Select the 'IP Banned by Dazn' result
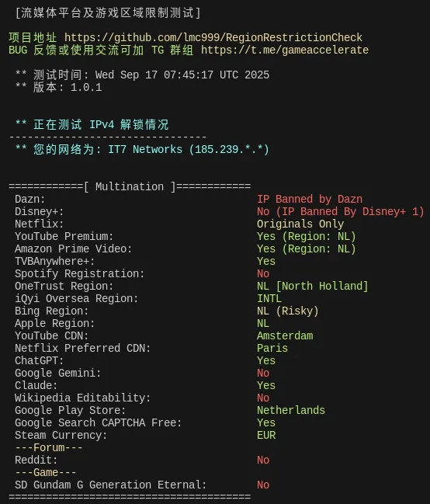The height and width of the screenshot is (504, 430). click(310, 199)
